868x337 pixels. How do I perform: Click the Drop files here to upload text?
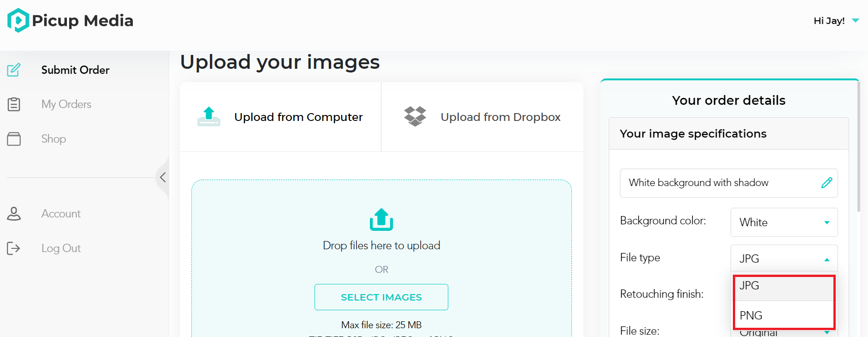tap(381, 246)
